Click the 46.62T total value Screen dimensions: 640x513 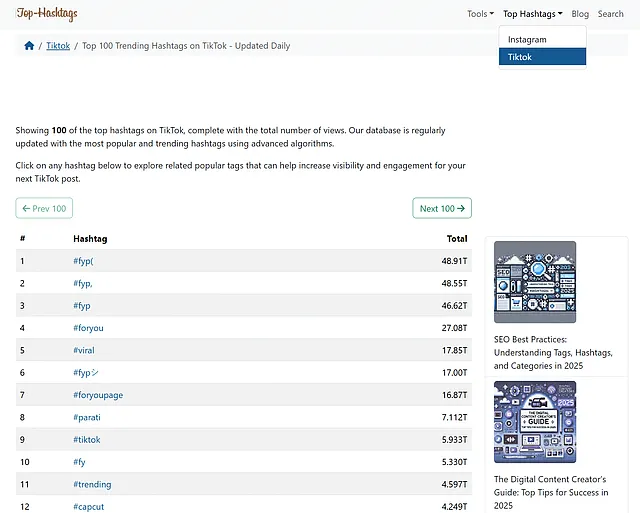(454, 306)
